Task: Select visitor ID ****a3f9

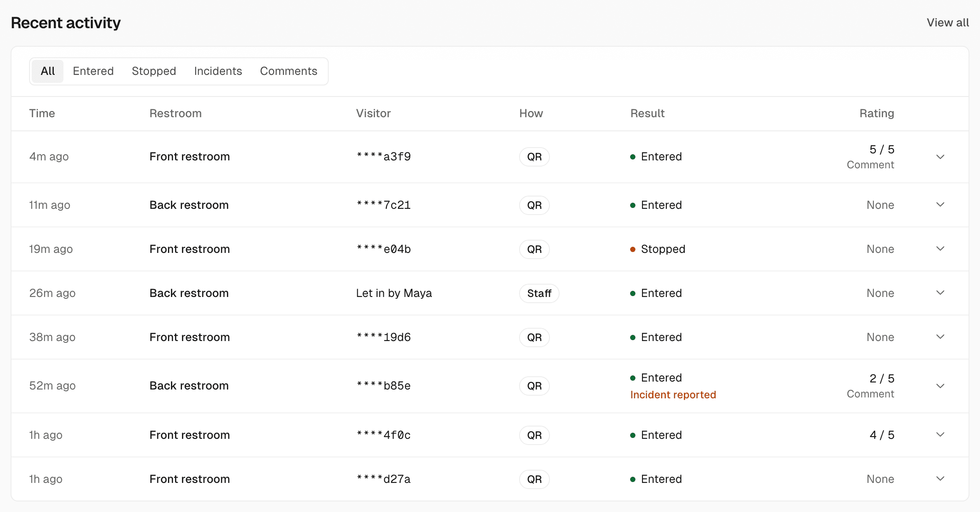Action: click(383, 156)
